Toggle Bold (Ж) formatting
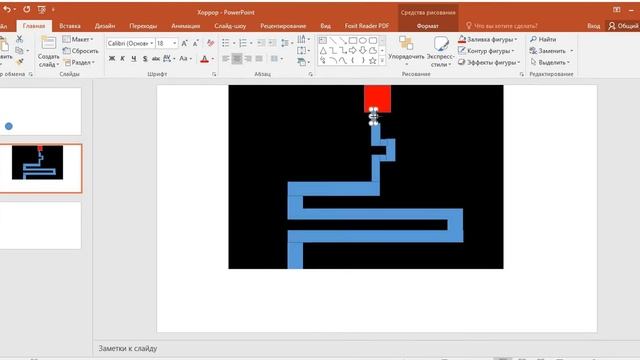640x360 pixels. [112, 59]
